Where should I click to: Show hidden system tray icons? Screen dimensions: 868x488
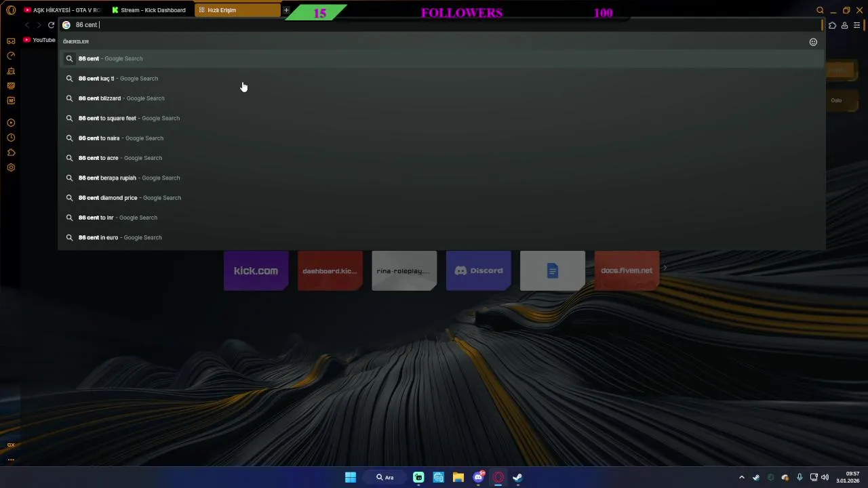[741, 477]
